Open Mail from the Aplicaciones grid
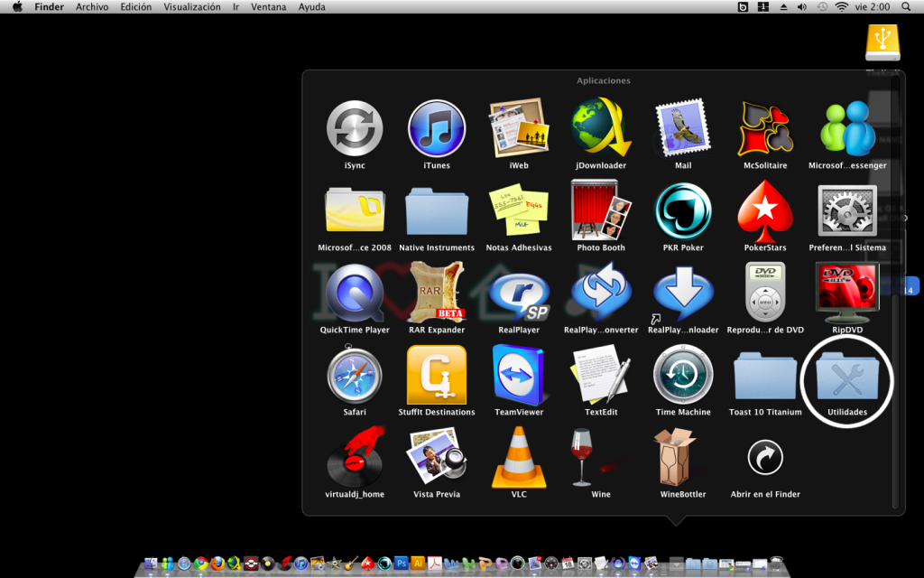 coord(683,128)
